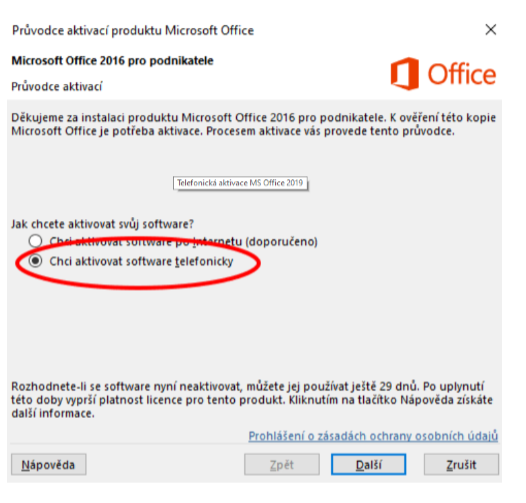Continue with the Další button
The height and width of the screenshot is (503, 526).
point(368,465)
